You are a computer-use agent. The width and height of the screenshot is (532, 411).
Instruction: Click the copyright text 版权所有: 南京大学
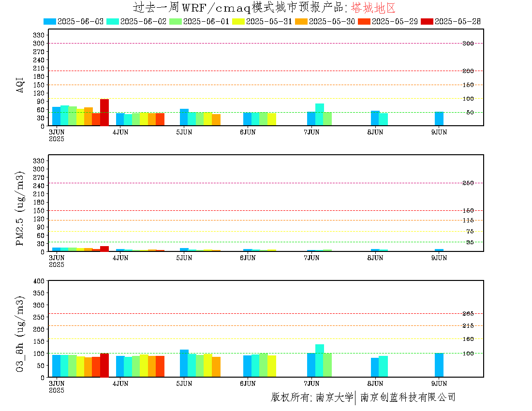(x=312, y=397)
